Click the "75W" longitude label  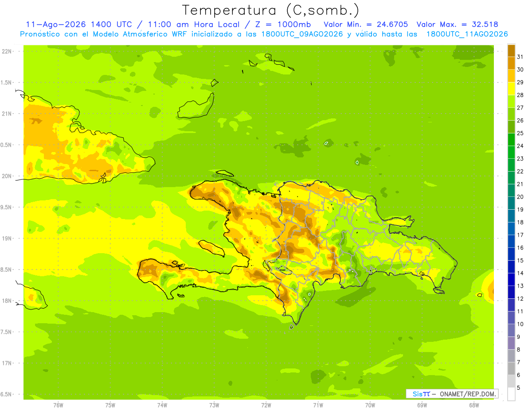point(110,405)
